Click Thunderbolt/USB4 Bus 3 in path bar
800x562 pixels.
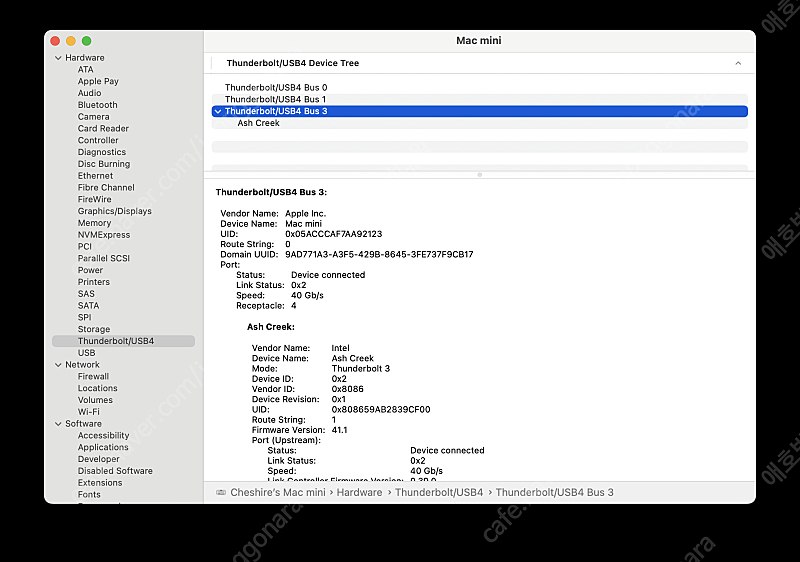point(554,492)
